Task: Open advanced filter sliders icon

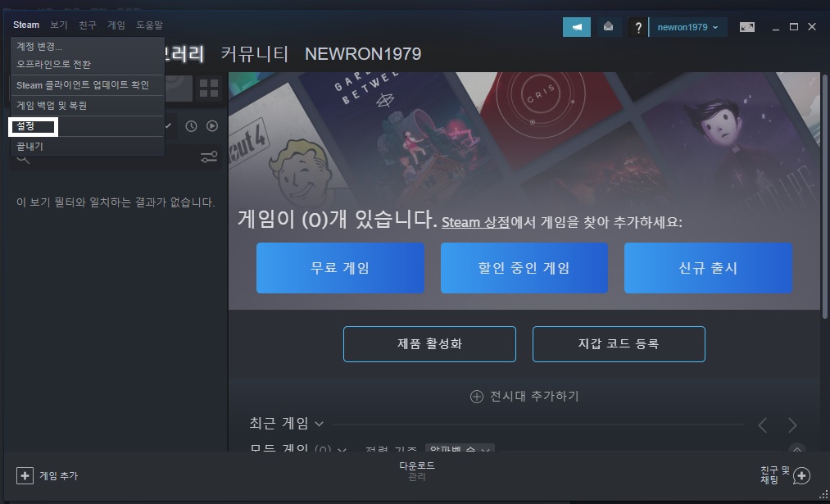Action: tap(209, 157)
